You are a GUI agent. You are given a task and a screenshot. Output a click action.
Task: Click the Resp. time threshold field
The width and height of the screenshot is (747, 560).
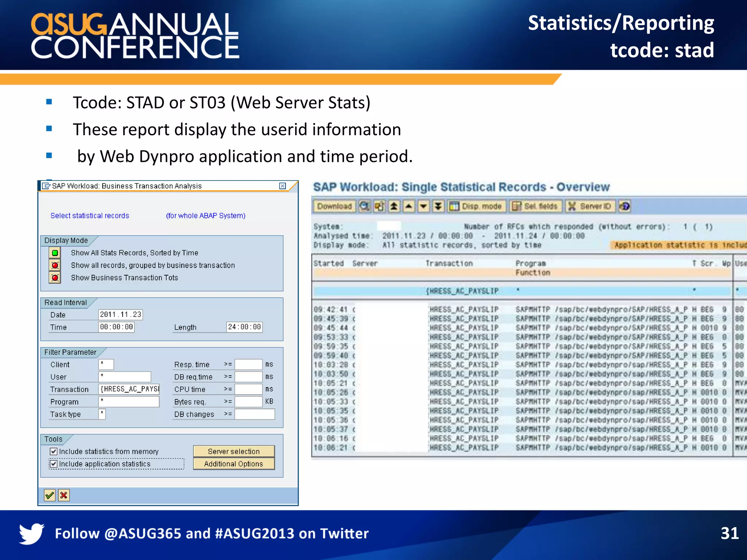248,364
